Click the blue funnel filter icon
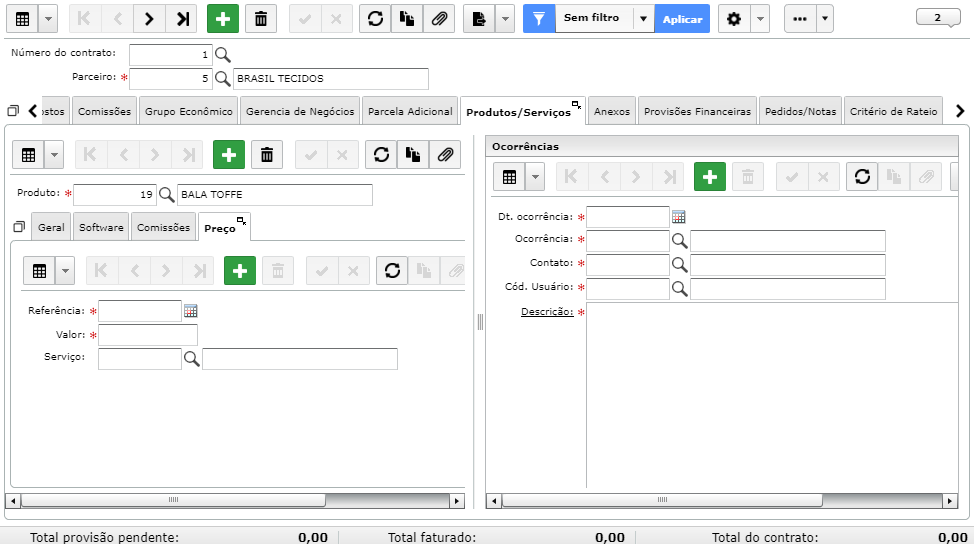974x544 pixels. pyautogui.click(x=539, y=19)
